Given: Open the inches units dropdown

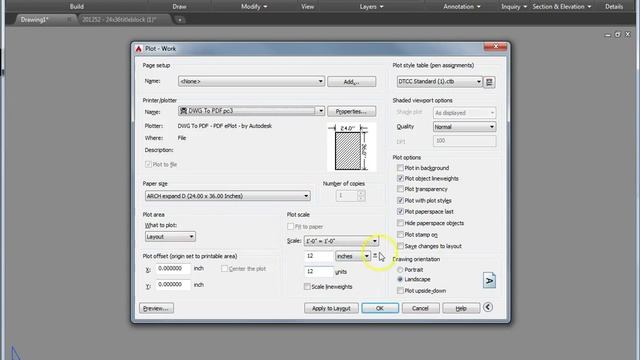Looking at the screenshot, I should coord(353,256).
